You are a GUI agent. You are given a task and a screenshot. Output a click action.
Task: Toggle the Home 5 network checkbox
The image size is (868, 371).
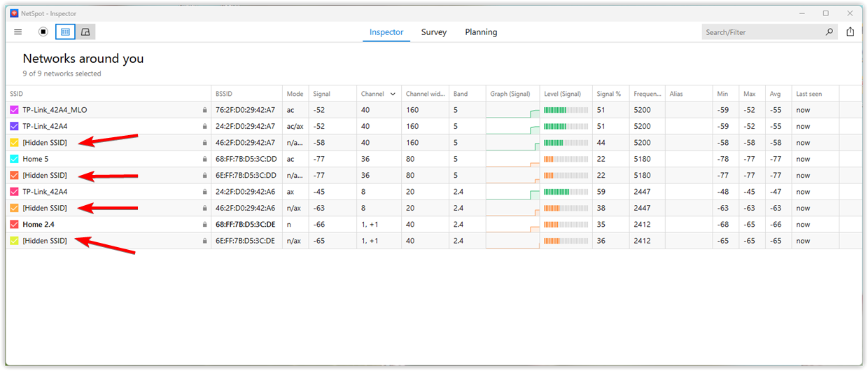[x=14, y=159]
